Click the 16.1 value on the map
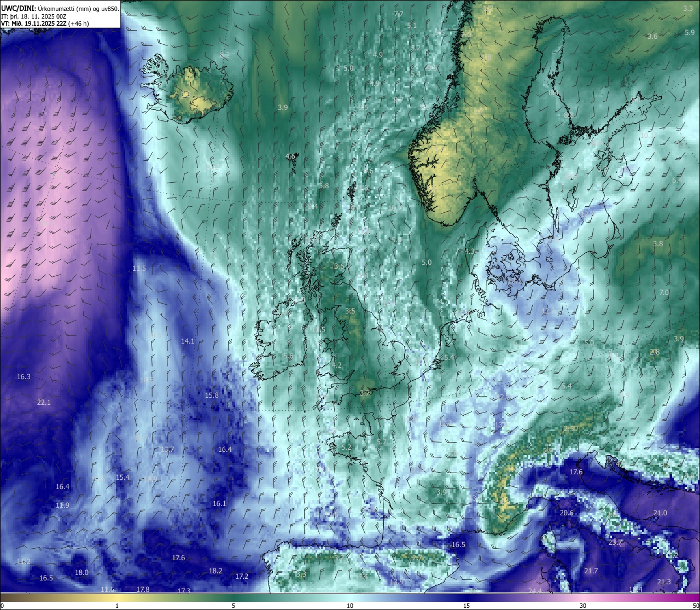This screenshot has width=700, height=610. 219,503
